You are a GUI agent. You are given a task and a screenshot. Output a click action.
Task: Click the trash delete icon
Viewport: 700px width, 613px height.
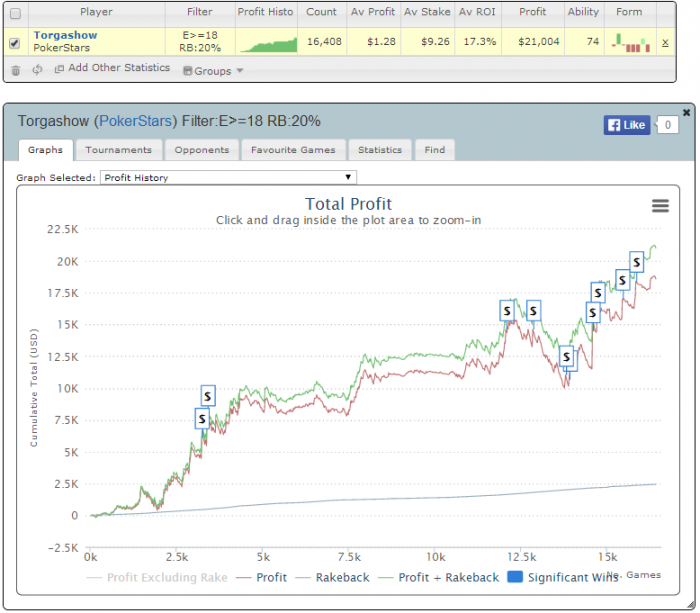click(x=16, y=70)
